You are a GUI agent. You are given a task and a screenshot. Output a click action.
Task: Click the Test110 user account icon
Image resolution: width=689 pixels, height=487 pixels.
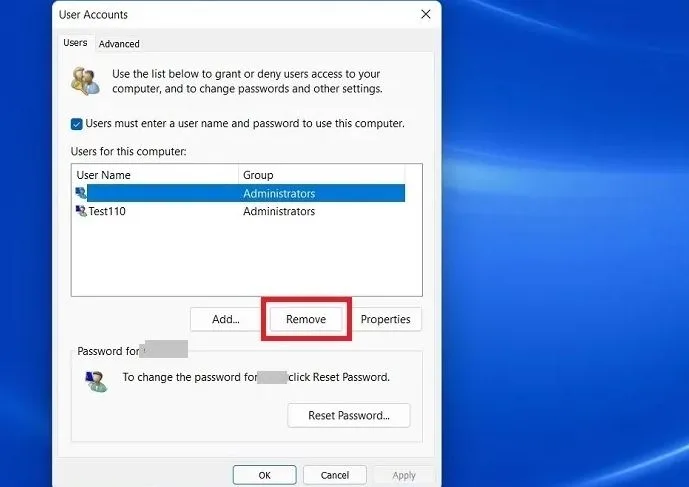pos(81,211)
